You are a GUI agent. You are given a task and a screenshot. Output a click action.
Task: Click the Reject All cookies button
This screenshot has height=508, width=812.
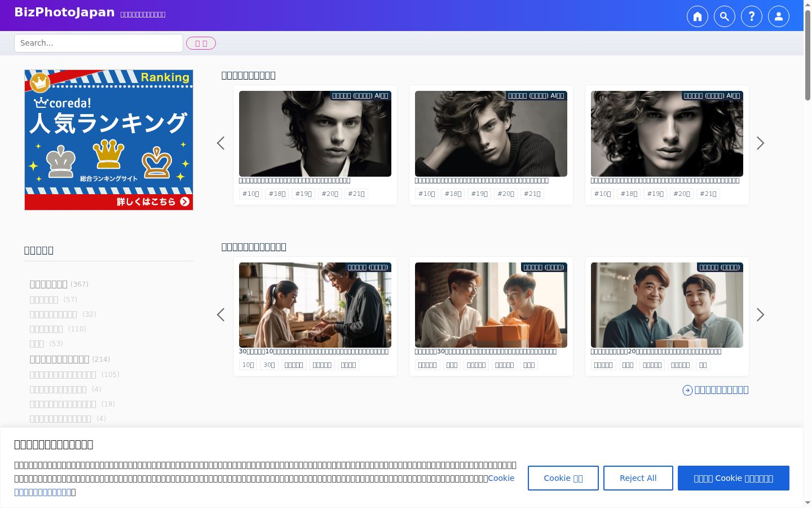(x=638, y=478)
